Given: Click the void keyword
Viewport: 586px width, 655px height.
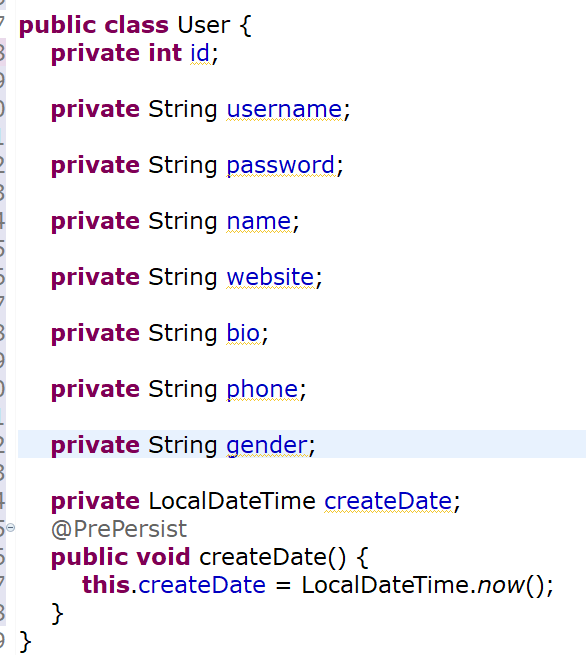Looking at the screenshot, I should (x=164, y=557).
